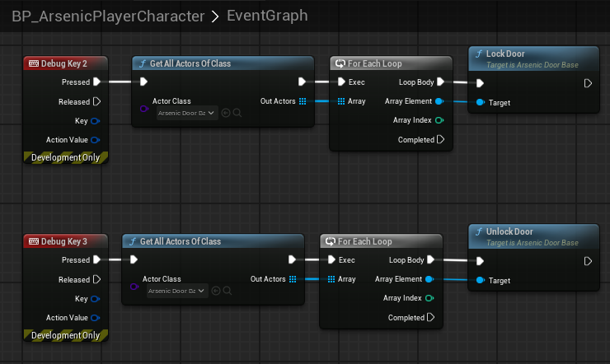
Task: Click output exec pin of Lock Door node
Action: click(x=588, y=83)
